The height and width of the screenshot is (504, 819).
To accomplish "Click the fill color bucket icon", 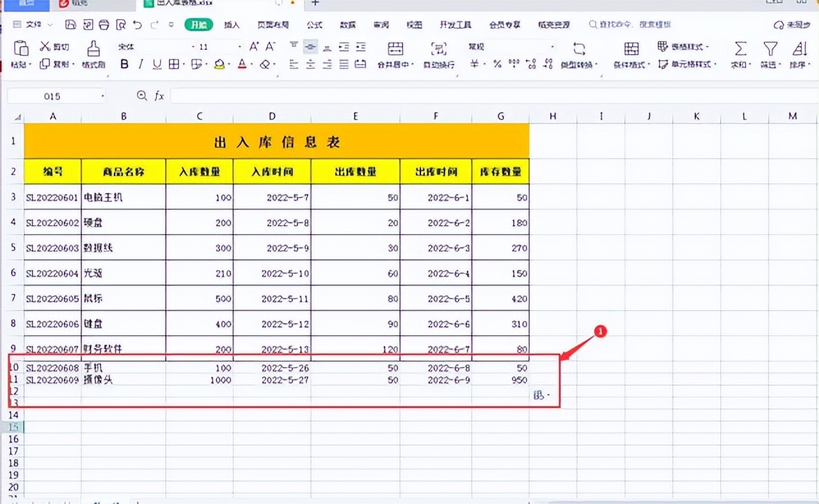I will pyautogui.click(x=219, y=64).
